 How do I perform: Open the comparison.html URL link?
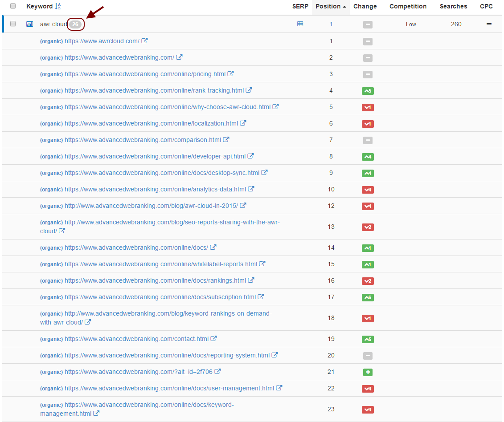point(143,140)
